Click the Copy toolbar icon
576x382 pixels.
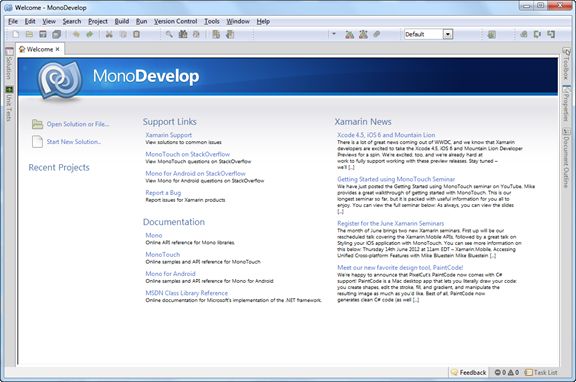pos(123,35)
